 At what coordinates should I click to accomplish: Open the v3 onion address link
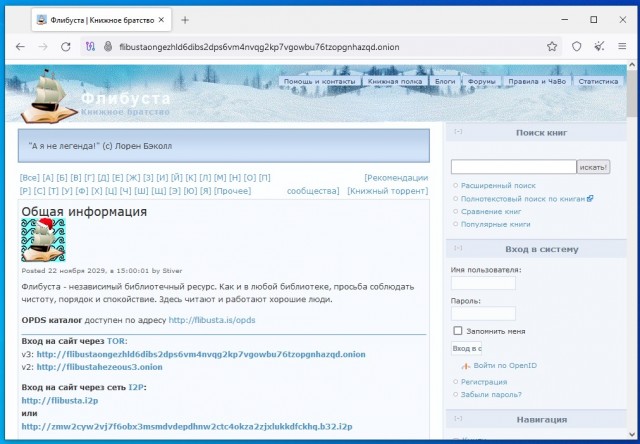pos(201,354)
